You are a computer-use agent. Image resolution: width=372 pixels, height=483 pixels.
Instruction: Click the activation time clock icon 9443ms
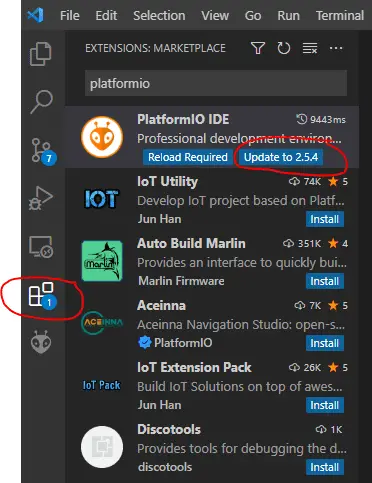pyautogui.click(x=301, y=119)
